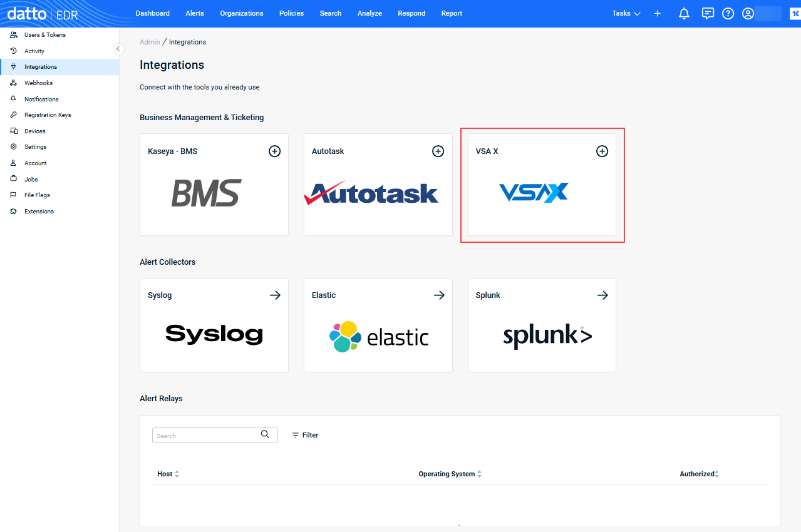This screenshot has height=532, width=801.
Task: Click the Admin breadcrumb link
Action: pyautogui.click(x=150, y=42)
